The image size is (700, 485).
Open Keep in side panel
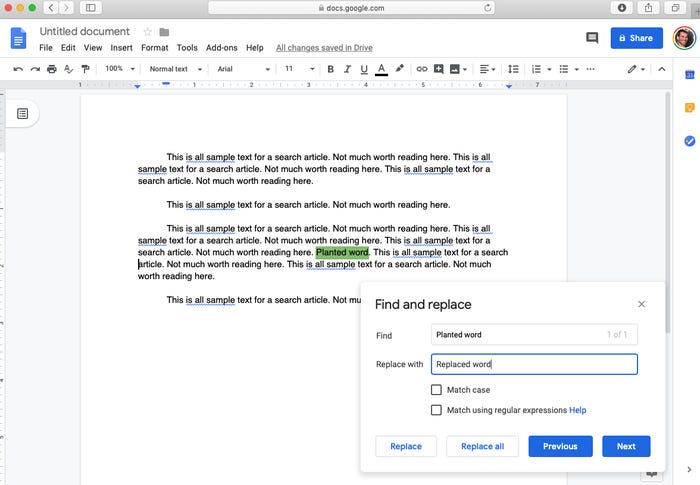click(x=689, y=108)
